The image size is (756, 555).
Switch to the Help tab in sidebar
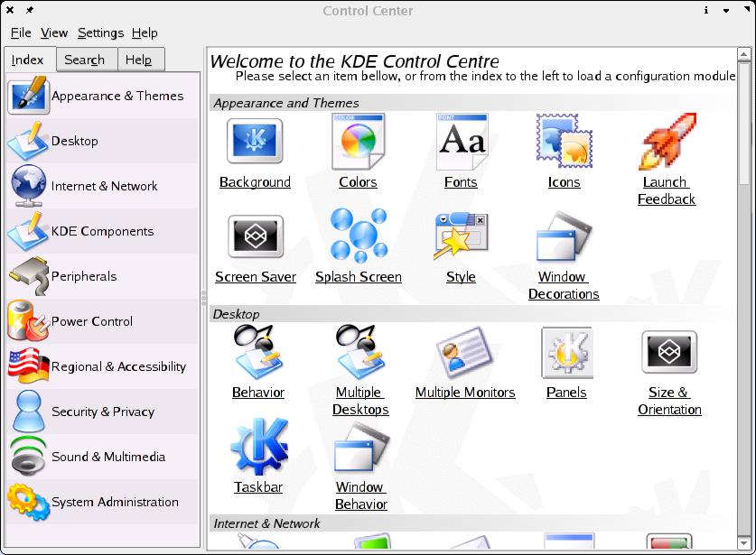pos(140,60)
